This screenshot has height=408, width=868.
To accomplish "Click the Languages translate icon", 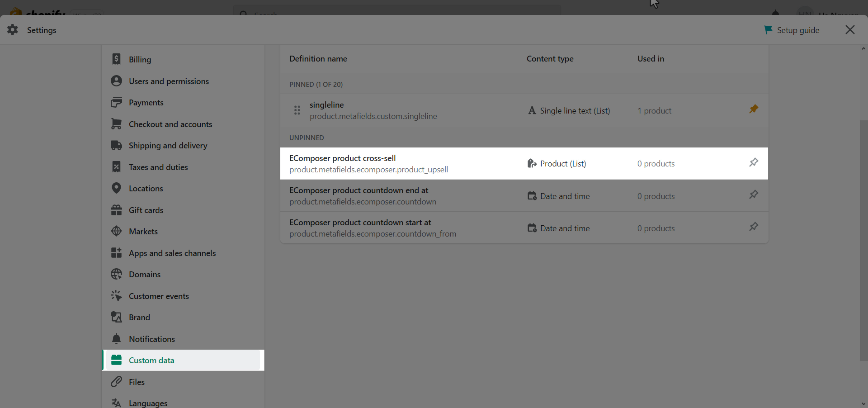I will click(x=116, y=403).
